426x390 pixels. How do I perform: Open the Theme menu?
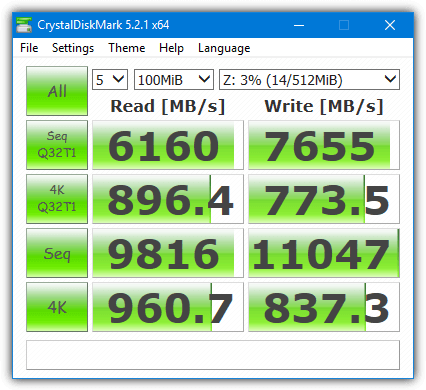127,48
